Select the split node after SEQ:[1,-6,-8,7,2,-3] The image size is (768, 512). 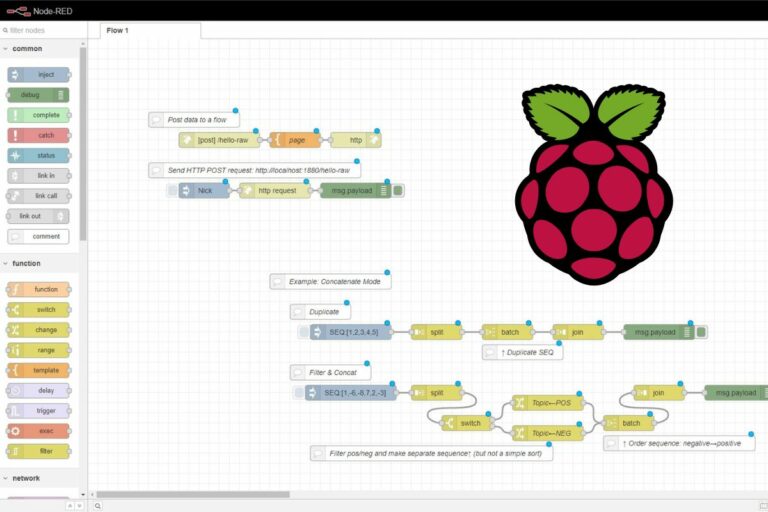coord(436,393)
